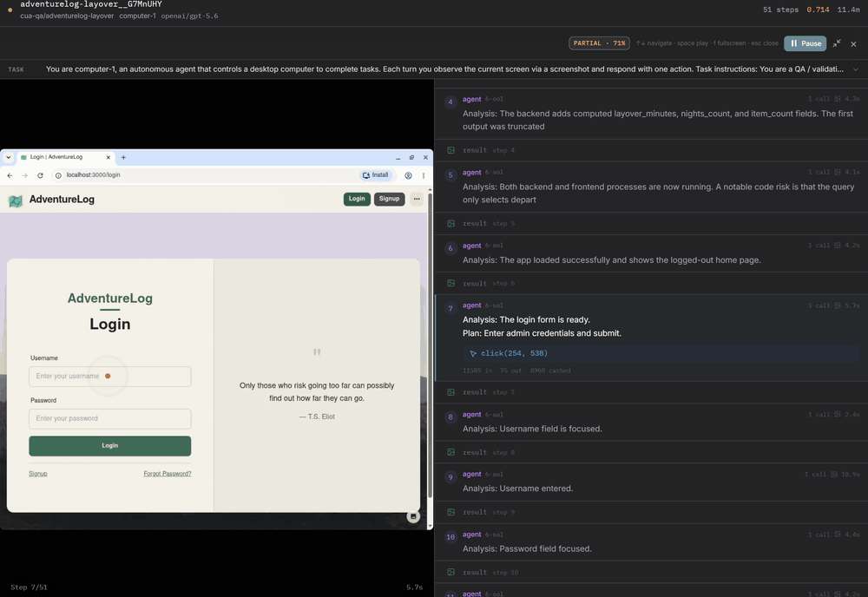Open the result step 8 image icon
This screenshot has height=597, width=868.
click(451, 453)
